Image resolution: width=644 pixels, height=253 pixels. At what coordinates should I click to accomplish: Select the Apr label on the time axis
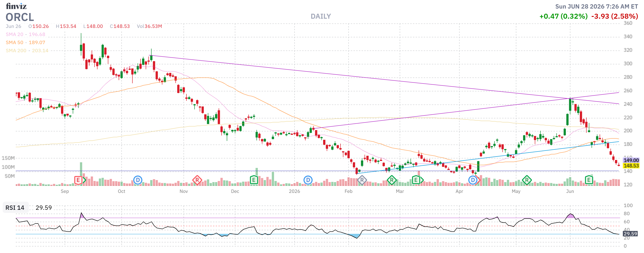459,191
